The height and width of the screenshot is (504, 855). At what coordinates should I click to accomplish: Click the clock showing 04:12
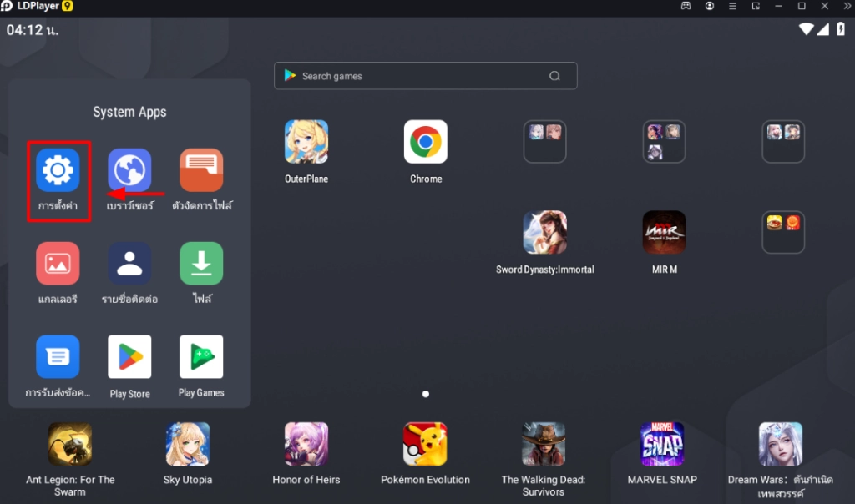pyautogui.click(x=33, y=30)
